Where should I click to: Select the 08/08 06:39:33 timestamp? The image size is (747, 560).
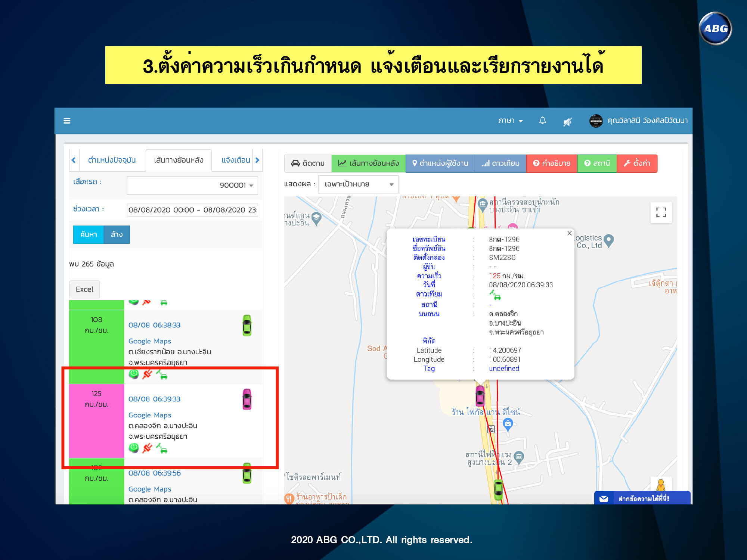click(154, 399)
